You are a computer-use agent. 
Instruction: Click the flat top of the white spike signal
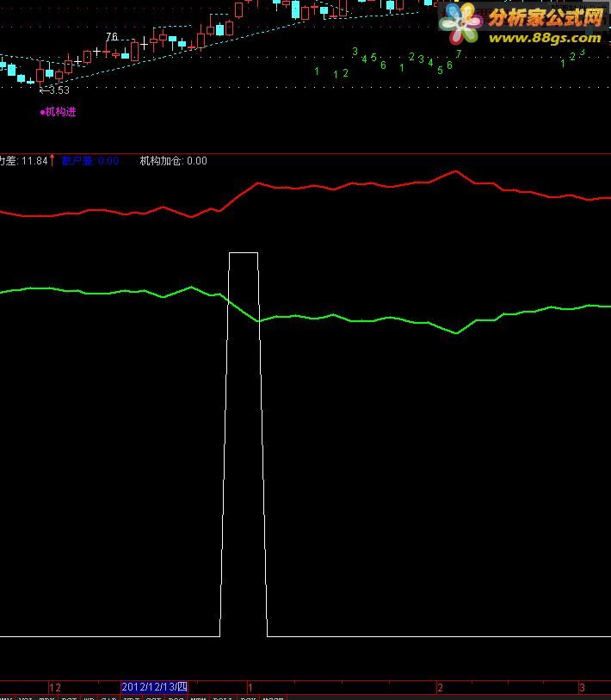(244, 253)
